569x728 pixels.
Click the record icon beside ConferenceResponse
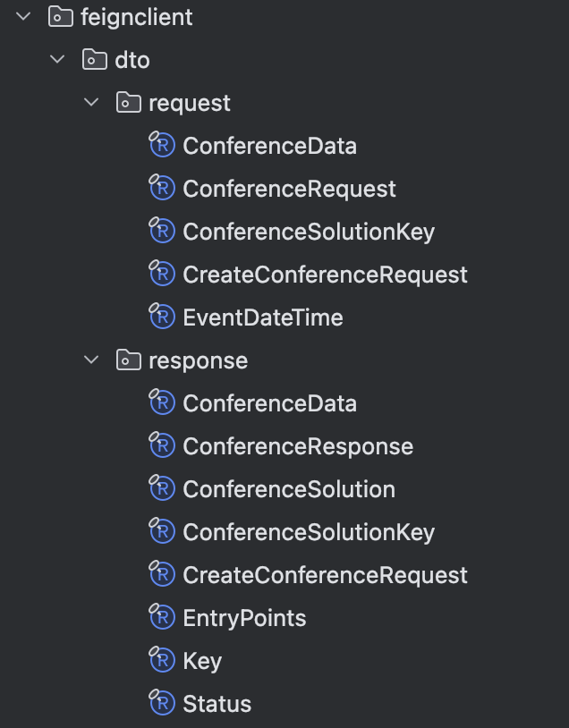point(162,446)
